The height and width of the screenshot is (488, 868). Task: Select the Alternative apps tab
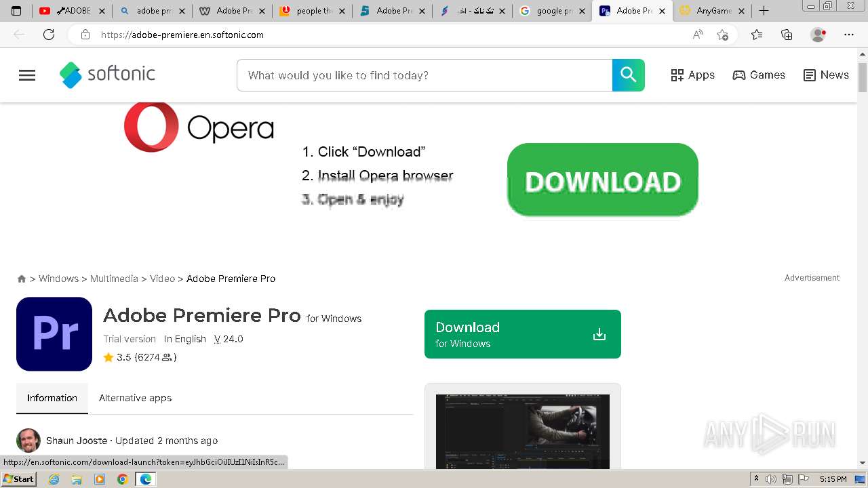coord(135,398)
